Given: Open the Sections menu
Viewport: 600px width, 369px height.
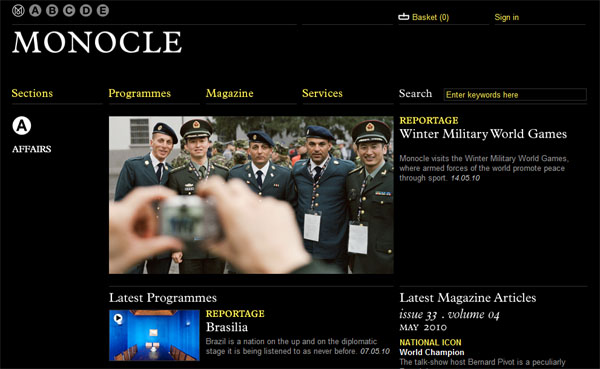Looking at the screenshot, I should pyautogui.click(x=32, y=93).
